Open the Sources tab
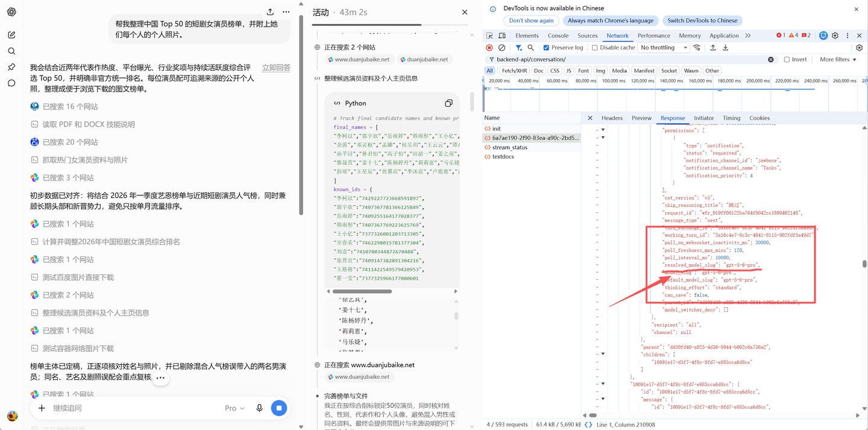Image resolution: width=868 pixels, height=430 pixels. point(588,36)
